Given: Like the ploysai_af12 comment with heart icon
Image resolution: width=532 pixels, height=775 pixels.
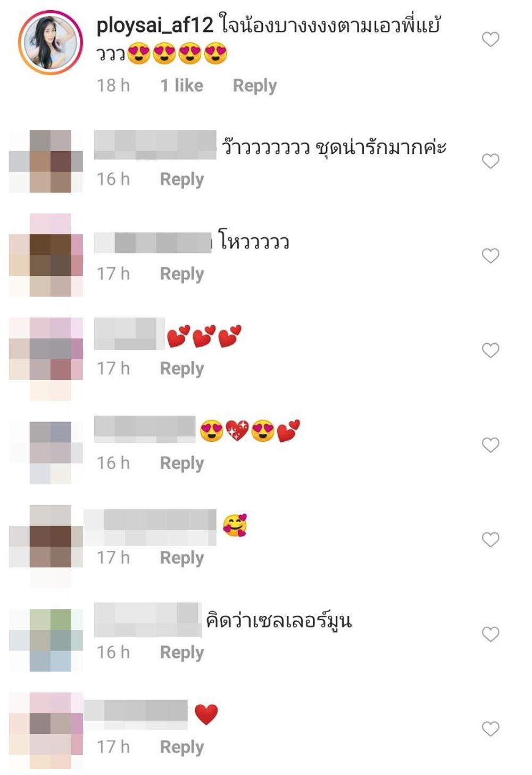Looking at the screenshot, I should [x=491, y=39].
